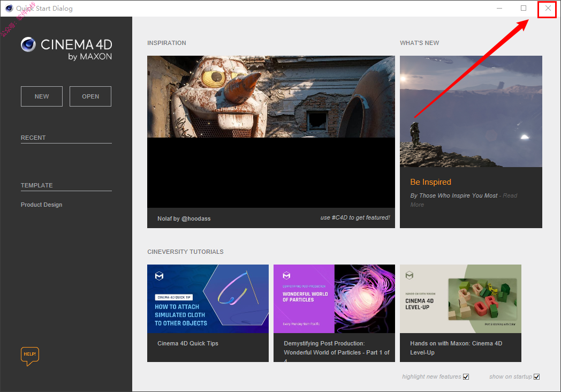The image size is (561, 392).
Task: Click the RECENT section heading
Action: click(x=33, y=138)
